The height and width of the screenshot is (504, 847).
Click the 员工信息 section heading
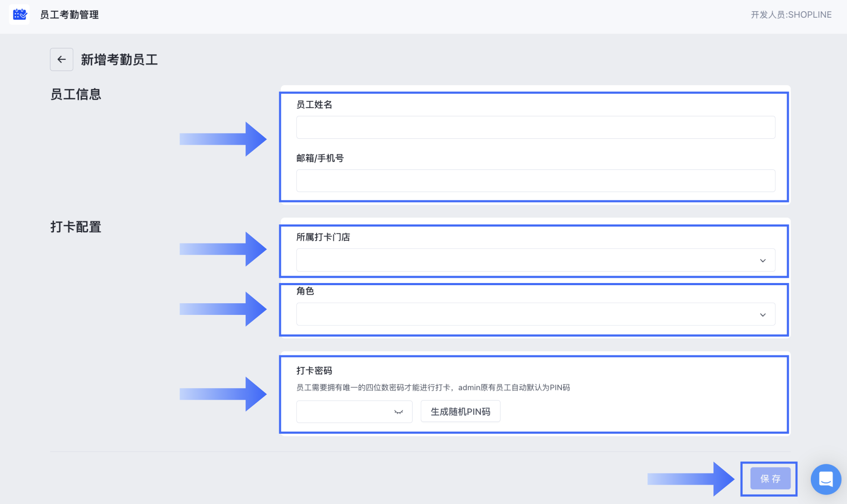(76, 94)
